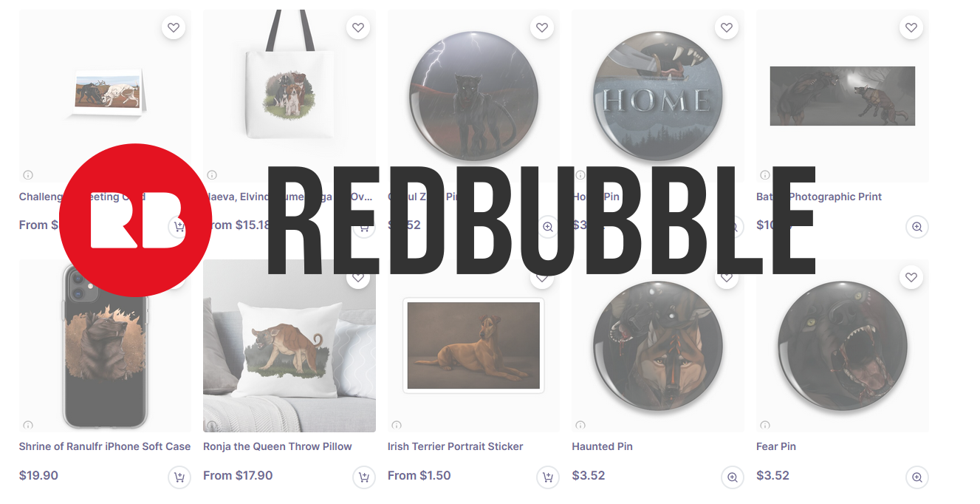
Task: Select the Fear Pin product image
Action: click(843, 346)
